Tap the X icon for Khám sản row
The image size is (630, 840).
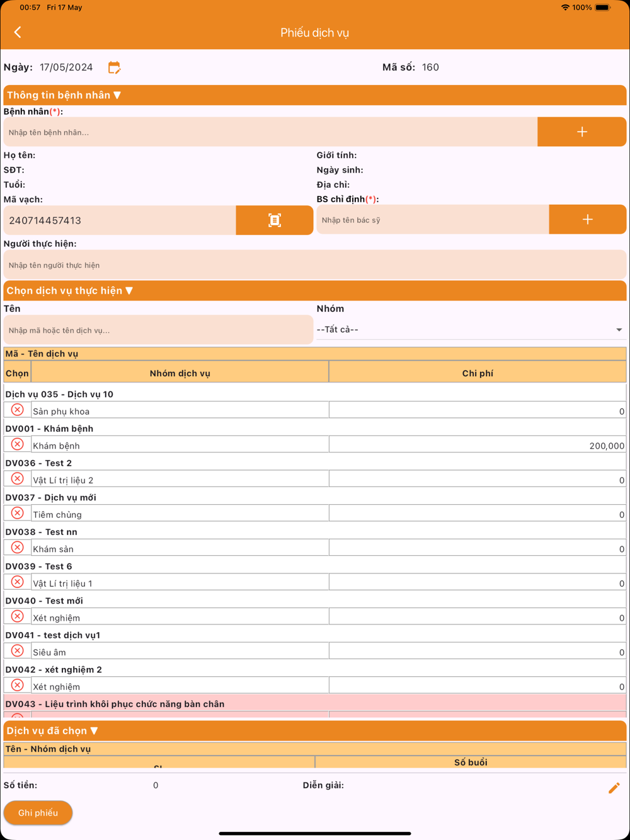coord(17,548)
